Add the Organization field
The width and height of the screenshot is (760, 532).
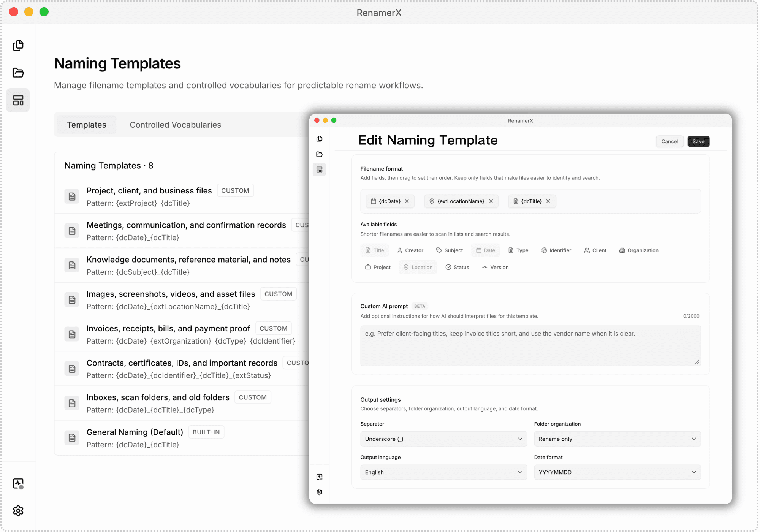click(639, 250)
